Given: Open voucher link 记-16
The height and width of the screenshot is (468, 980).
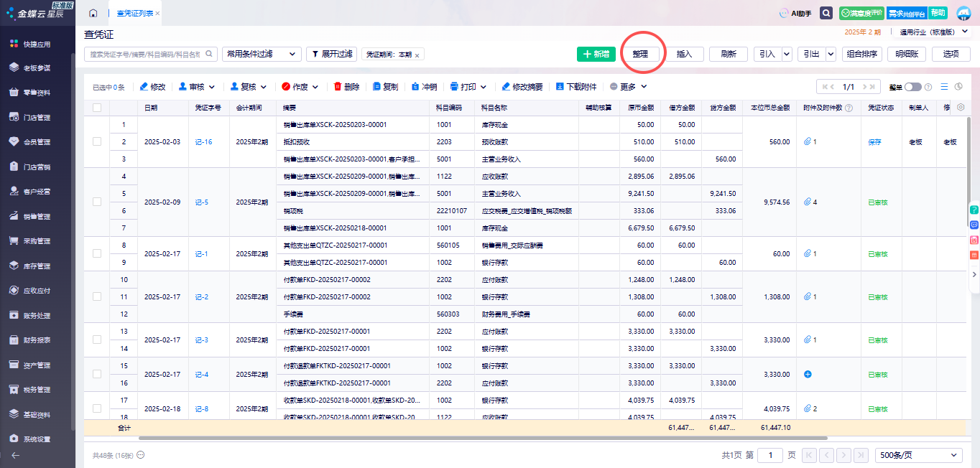Looking at the screenshot, I should tap(203, 142).
